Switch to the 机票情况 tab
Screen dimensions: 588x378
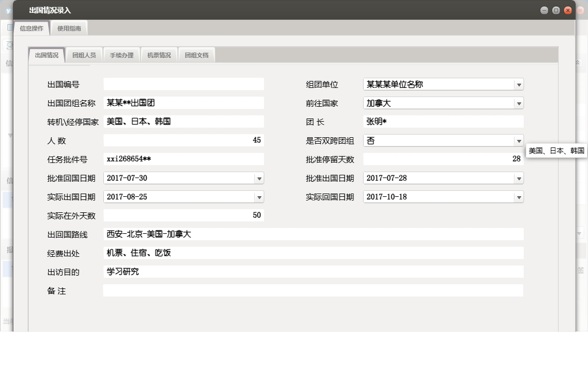pos(159,54)
